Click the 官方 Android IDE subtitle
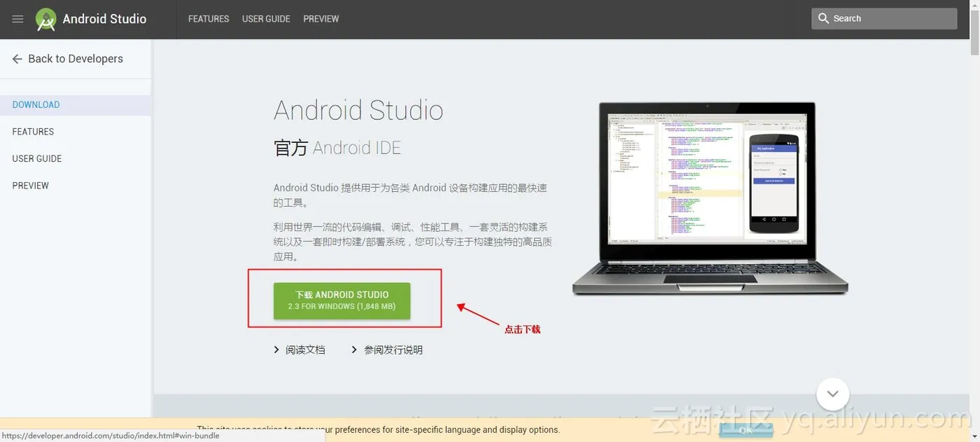 tap(337, 148)
